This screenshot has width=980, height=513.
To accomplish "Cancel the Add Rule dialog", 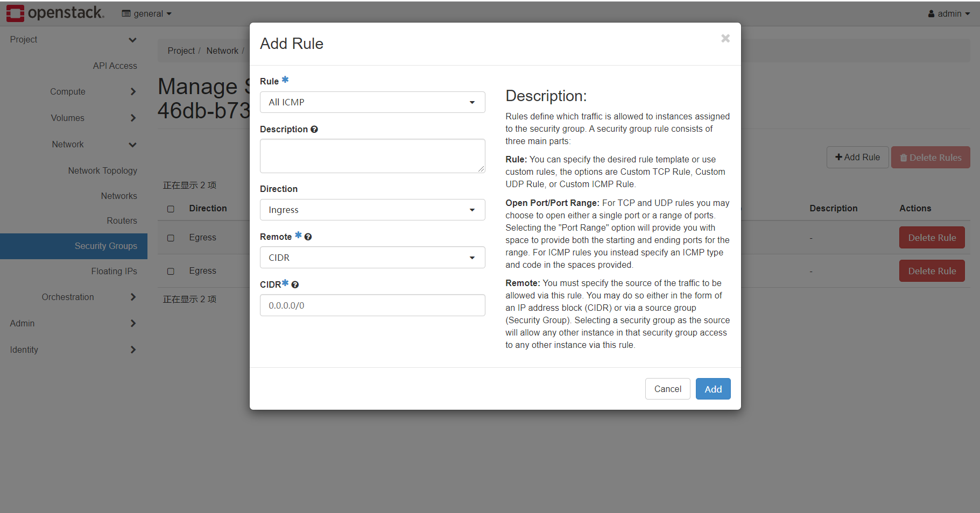I will pyautogui.click(x=667, y=389).
